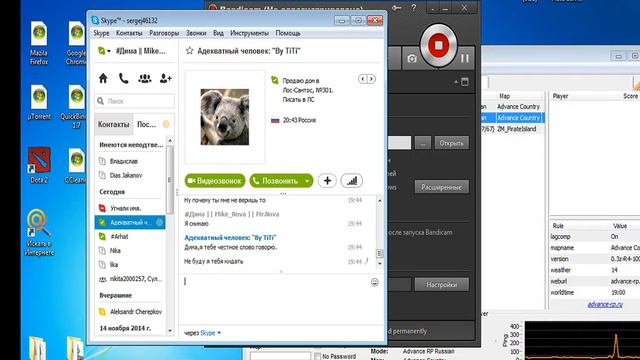
Task: Select contact Aleksandr Cherepkov
Action: coord(131,312)
